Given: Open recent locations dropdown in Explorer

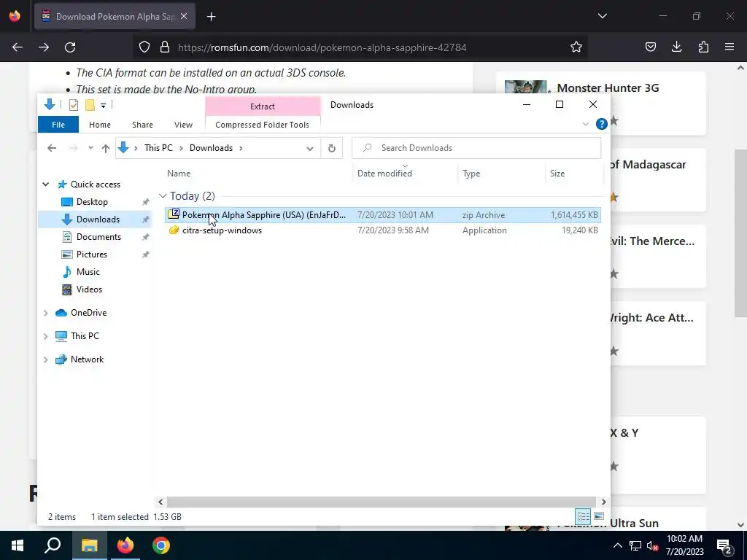Looking at the screenshot, I should [x=90, y=148].
